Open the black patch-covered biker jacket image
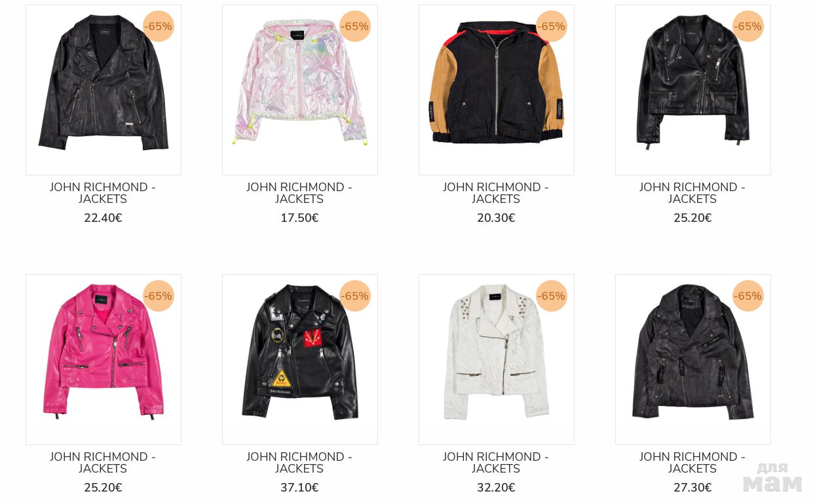Viewport: 815px width, 504px height. pyautogui.click(x=300, y=359)
